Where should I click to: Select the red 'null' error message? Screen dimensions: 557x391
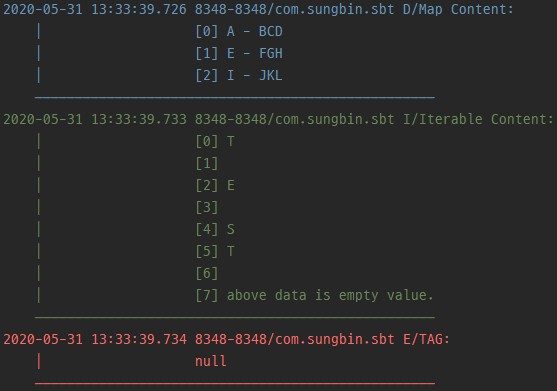[211, 362]
